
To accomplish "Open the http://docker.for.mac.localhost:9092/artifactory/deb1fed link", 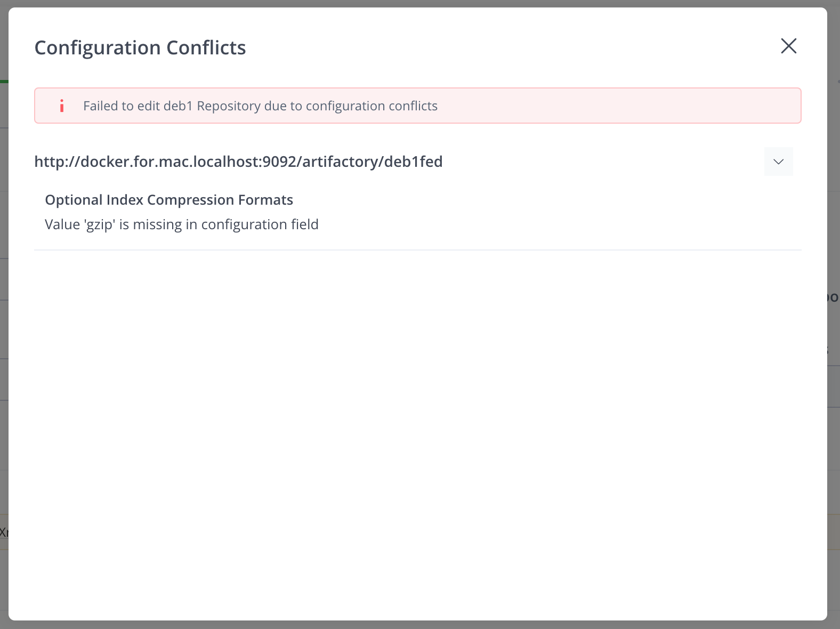I will click(238, 162).
